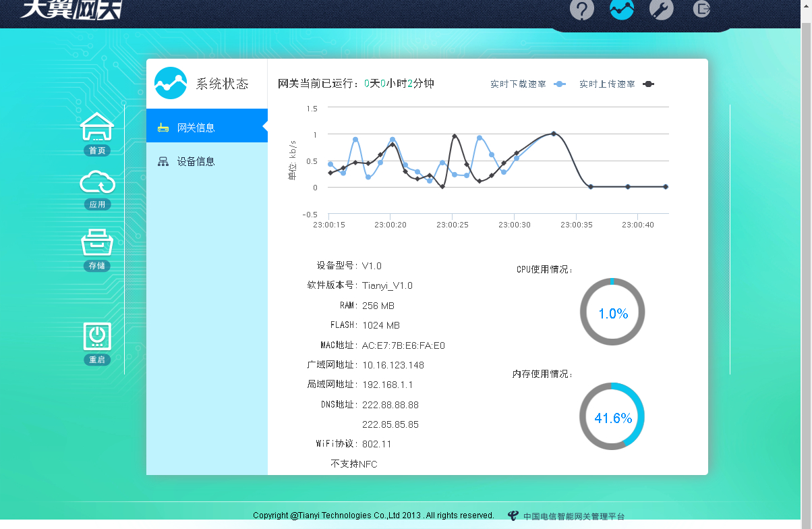Screen dimensions: 812x529
Task: Click the FLASH value 1024 MB
Action: click(x=381, y=325)
